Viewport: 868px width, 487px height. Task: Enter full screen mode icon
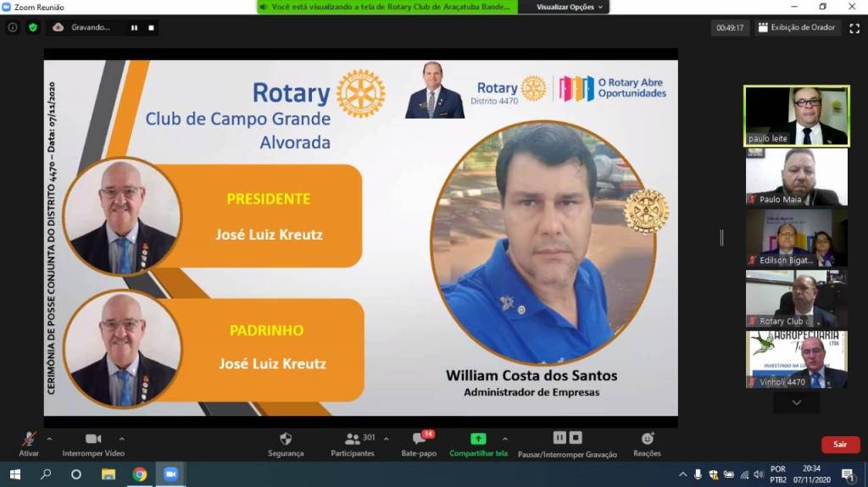tap(854, 28)
